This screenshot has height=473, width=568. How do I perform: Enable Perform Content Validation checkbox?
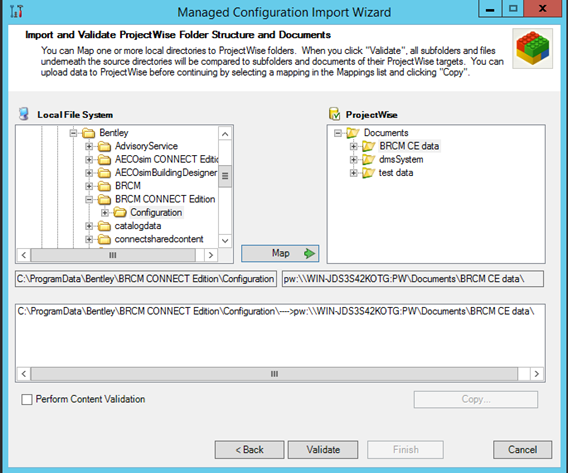tap(26, 399)
